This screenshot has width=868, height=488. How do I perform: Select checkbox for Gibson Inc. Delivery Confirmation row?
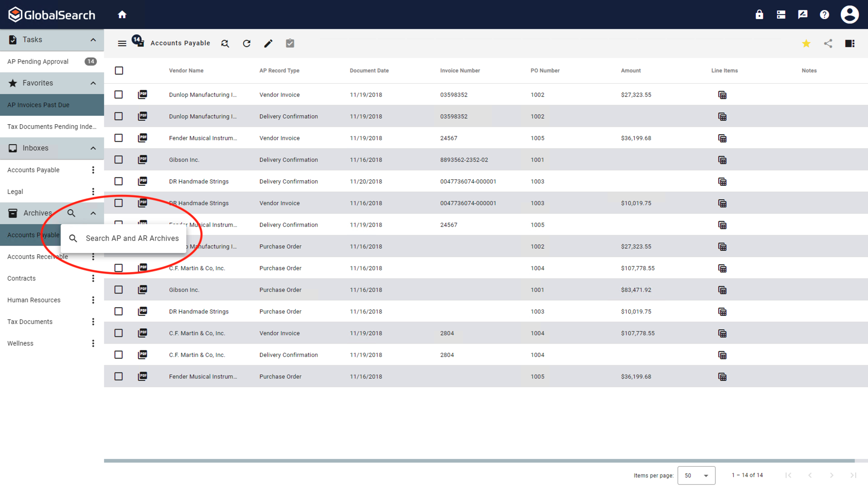click(118, 160)
